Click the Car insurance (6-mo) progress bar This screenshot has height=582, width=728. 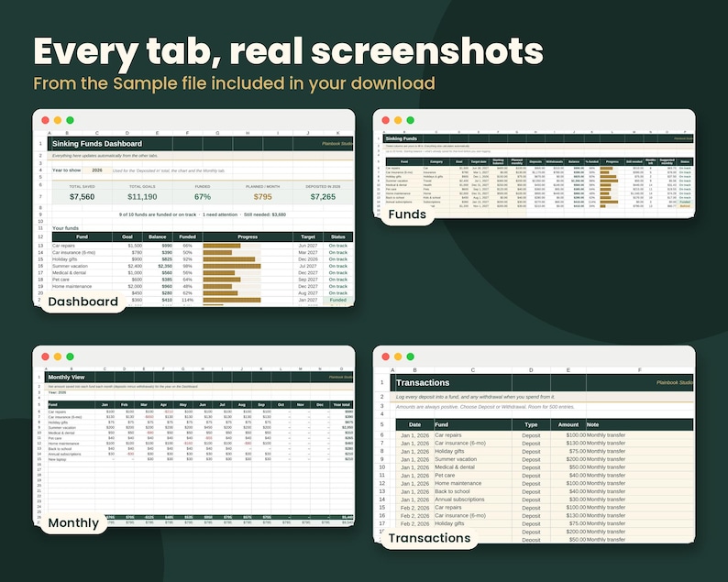tap(217, 252)
